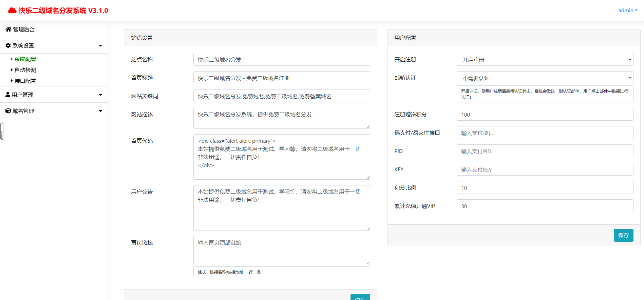Open the 邮箱认证 select dropdown
Image resolution: width=644 pixels, height=300 pixels.
pos(545,78)
